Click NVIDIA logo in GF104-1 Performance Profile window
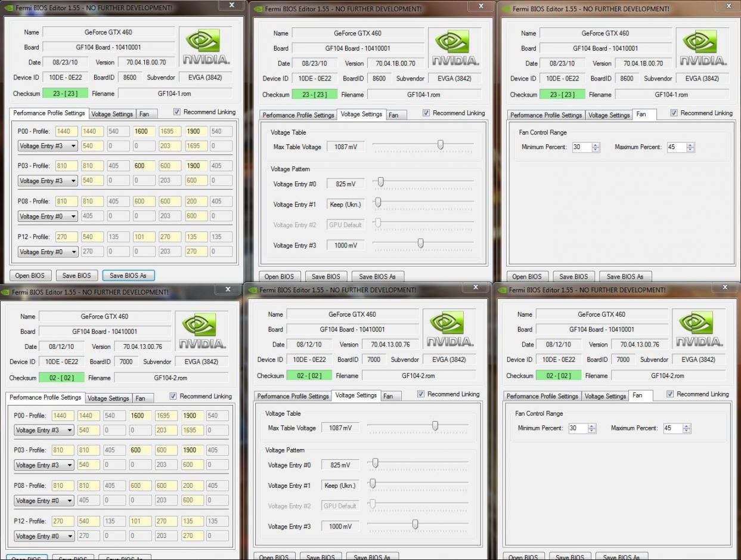741x560 pixels. pos(206,47)
